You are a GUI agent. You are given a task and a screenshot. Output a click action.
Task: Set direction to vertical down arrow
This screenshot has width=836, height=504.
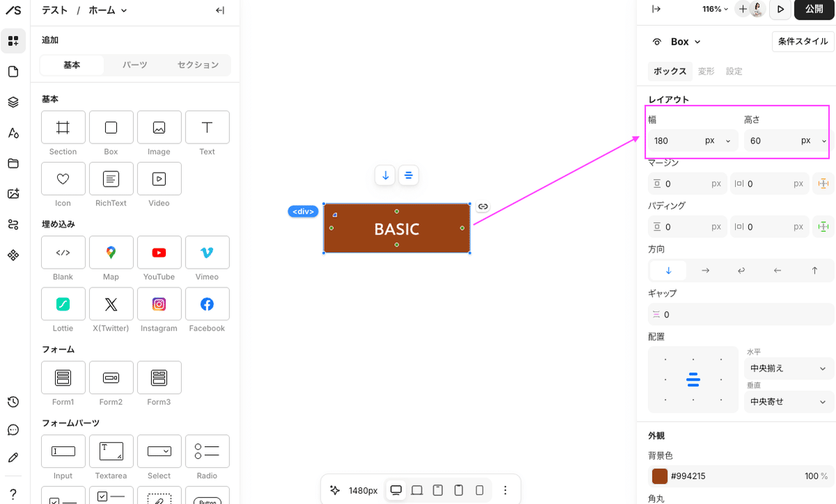coord(668,270)
